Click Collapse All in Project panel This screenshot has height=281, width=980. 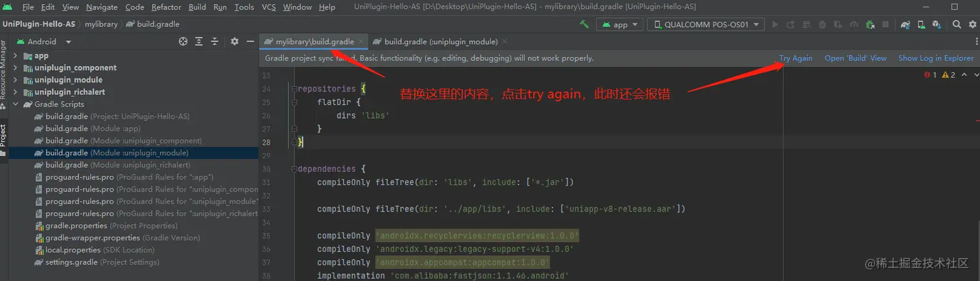click(x=215, y=42)
